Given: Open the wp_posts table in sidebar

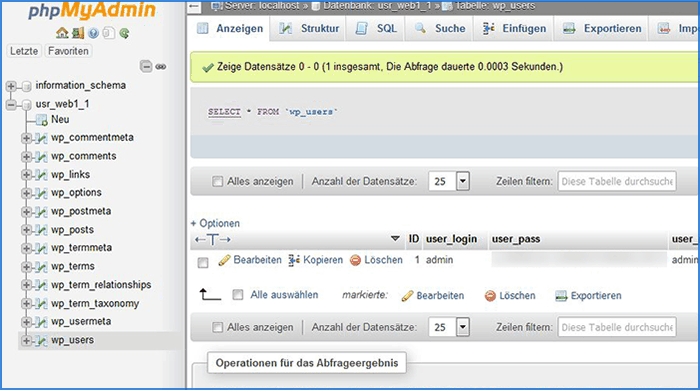Looking at the screenshot, I should [72, 230].
